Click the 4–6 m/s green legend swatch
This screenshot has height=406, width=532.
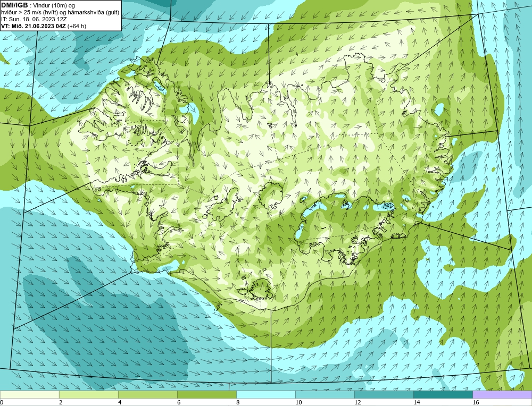point(147,394)
